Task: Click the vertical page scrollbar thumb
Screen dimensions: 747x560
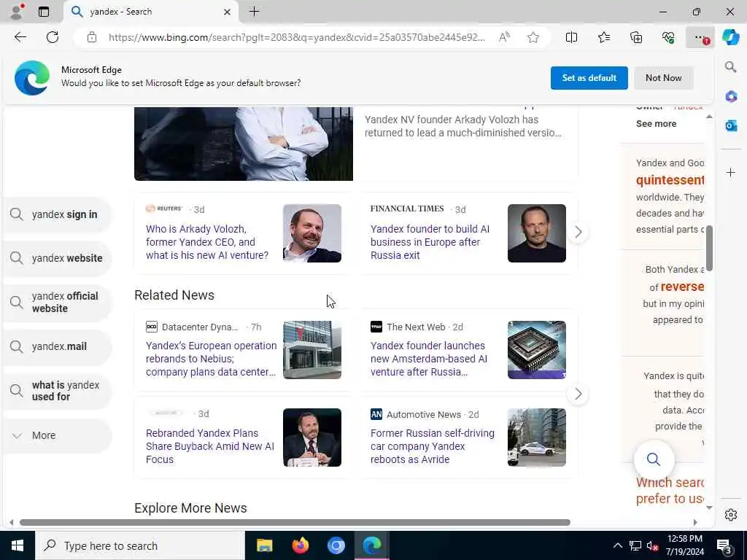Action: point(709,248)
